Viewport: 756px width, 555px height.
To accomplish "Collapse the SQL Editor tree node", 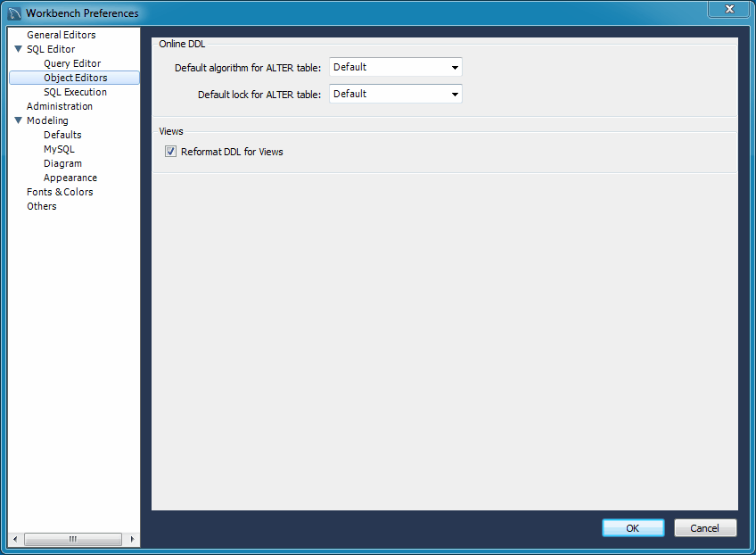I will point(19,49).
